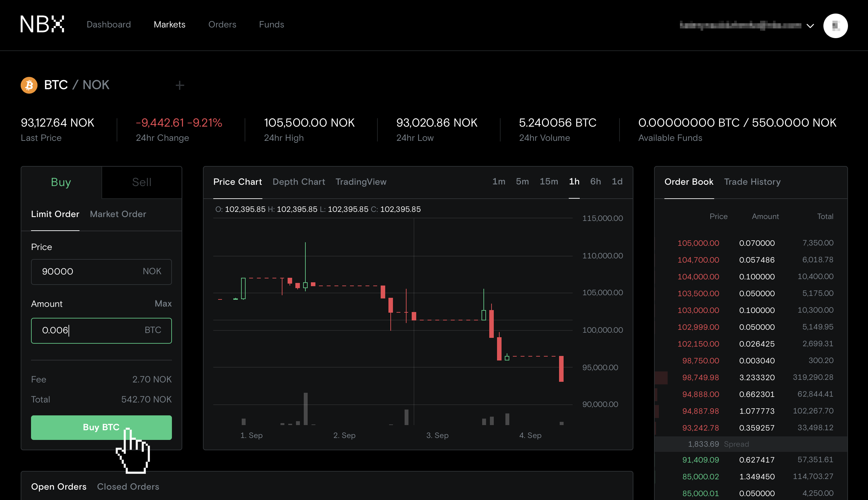This screenshot has height=500, width=868.
Task: Click into the Price input field
Action: 89,272
